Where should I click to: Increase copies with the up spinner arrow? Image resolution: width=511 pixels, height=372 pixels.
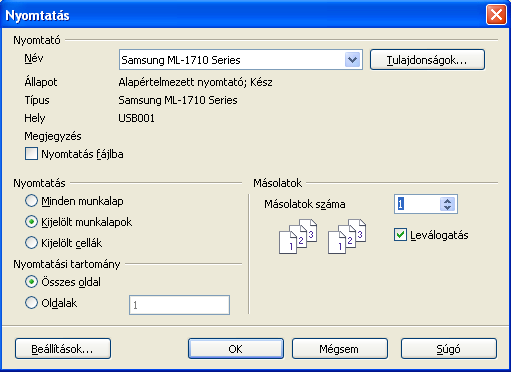[447, 201]
